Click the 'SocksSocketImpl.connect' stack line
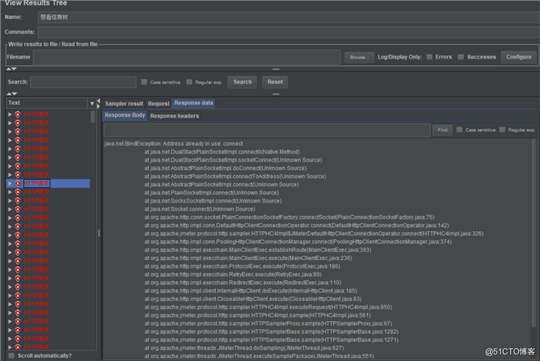 click(213, 201)
